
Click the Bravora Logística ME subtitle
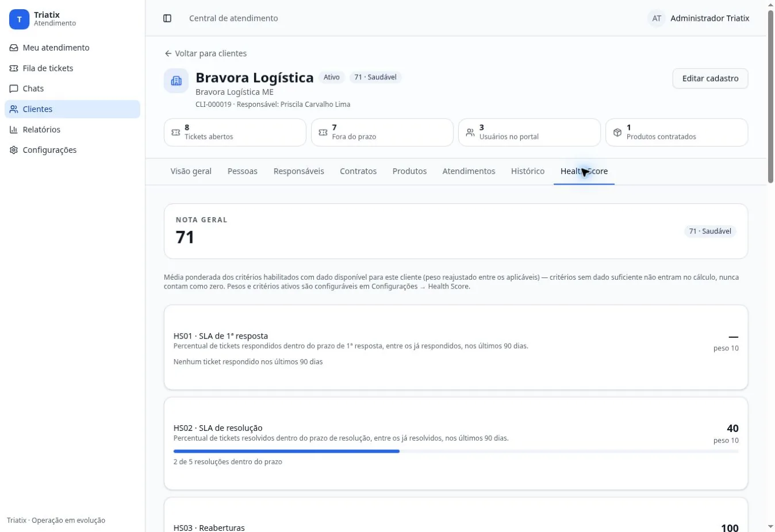click(x=235, y=92)
